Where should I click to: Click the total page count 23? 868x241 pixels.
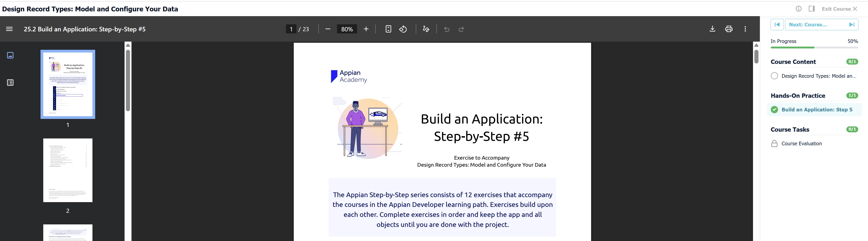click(306, 29)
